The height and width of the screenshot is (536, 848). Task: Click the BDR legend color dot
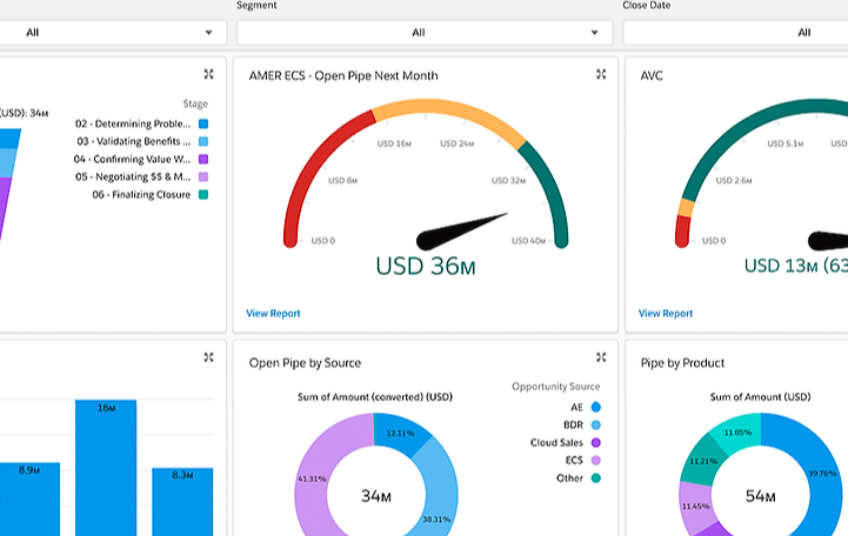[596, 425]
